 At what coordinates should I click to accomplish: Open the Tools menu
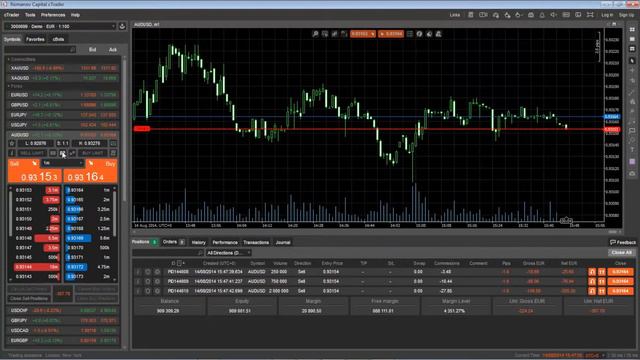click(x=30, y=15)
